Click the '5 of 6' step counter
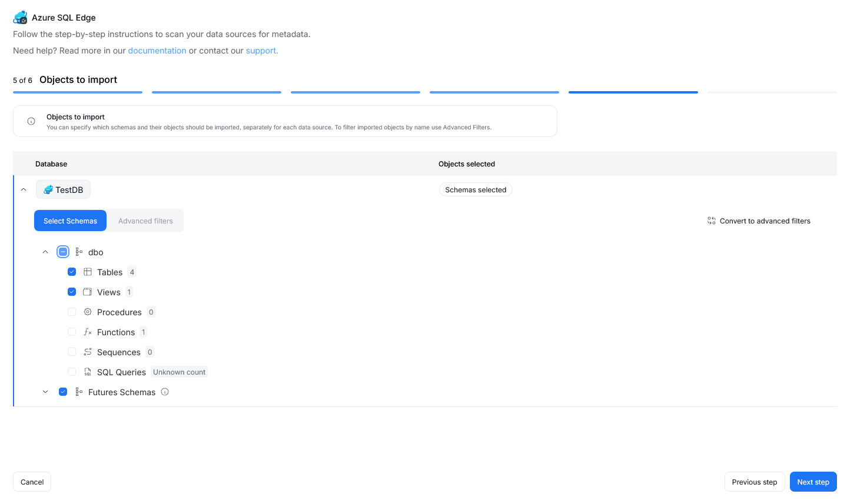857x504 pixels. (22, 81)
